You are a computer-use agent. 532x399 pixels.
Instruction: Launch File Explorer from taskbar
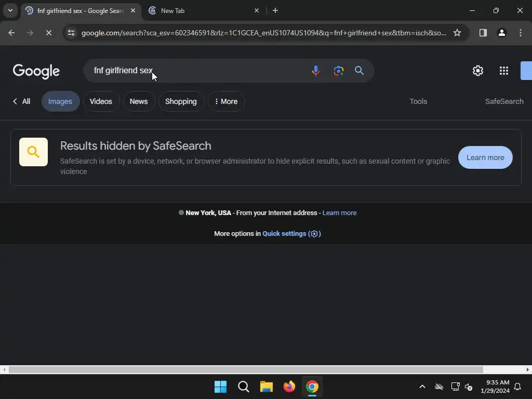(x=267, y=387)
